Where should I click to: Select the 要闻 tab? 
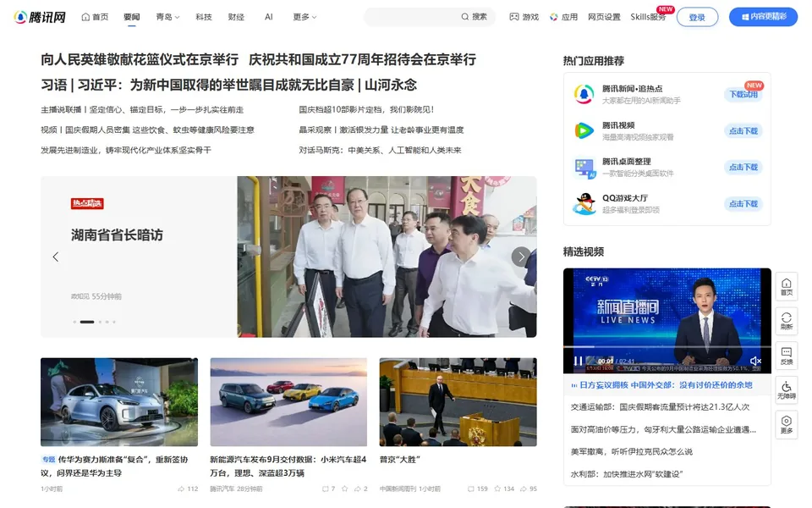(132, 17)
